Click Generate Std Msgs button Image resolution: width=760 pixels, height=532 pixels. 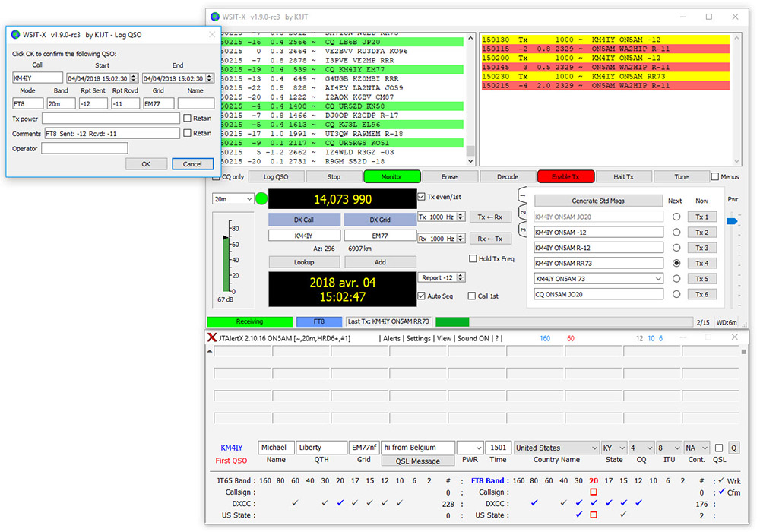[598, 201]
